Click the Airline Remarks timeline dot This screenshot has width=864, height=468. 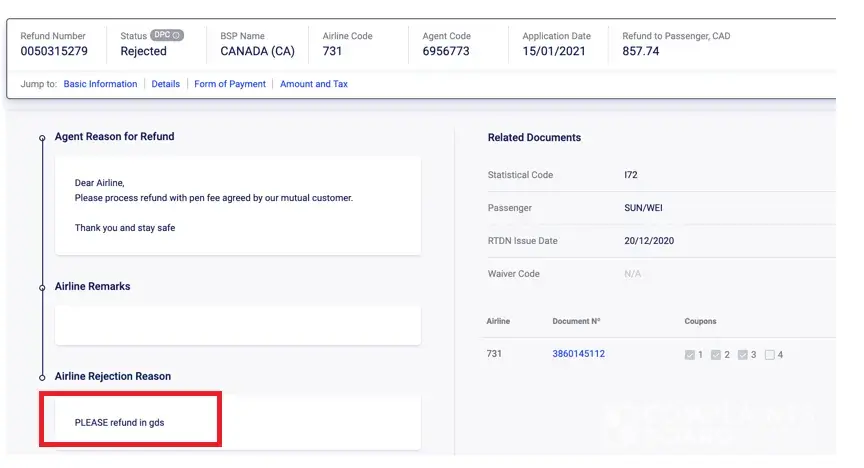tap(42, 287)
